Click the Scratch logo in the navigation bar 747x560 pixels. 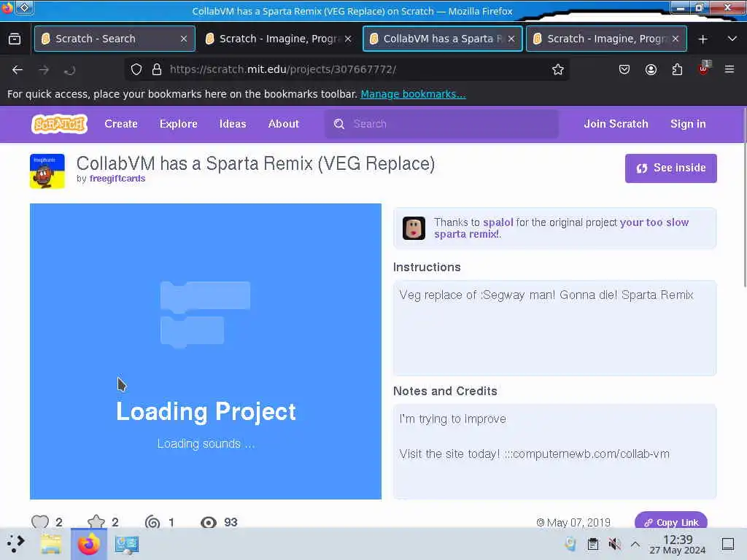pyautogui.click(x=60, y=124)
